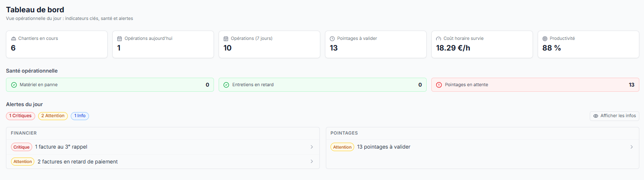Click the red alert icon for Pointages en attente
Viewport: 644px width, 180px height.
pos(439,84)
